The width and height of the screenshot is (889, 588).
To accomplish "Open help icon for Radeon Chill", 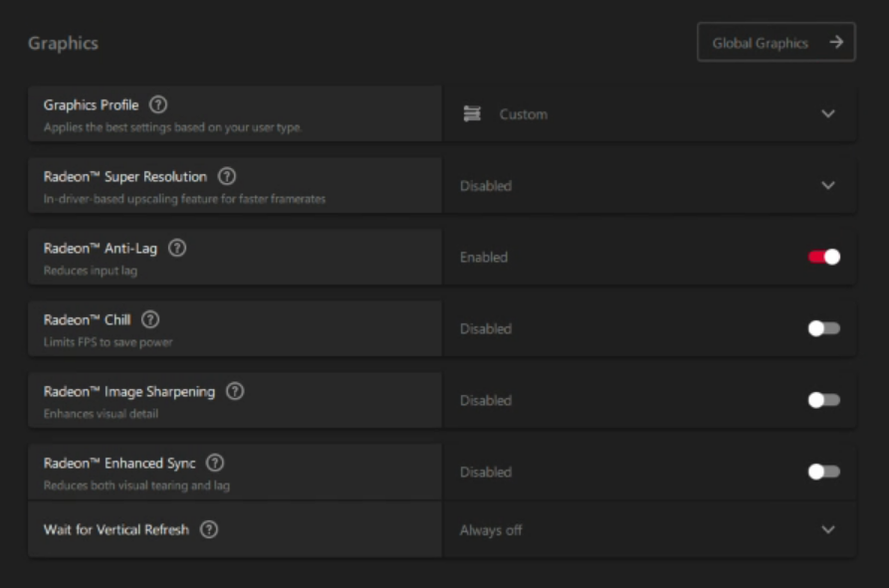I will (x=150, y=319).
